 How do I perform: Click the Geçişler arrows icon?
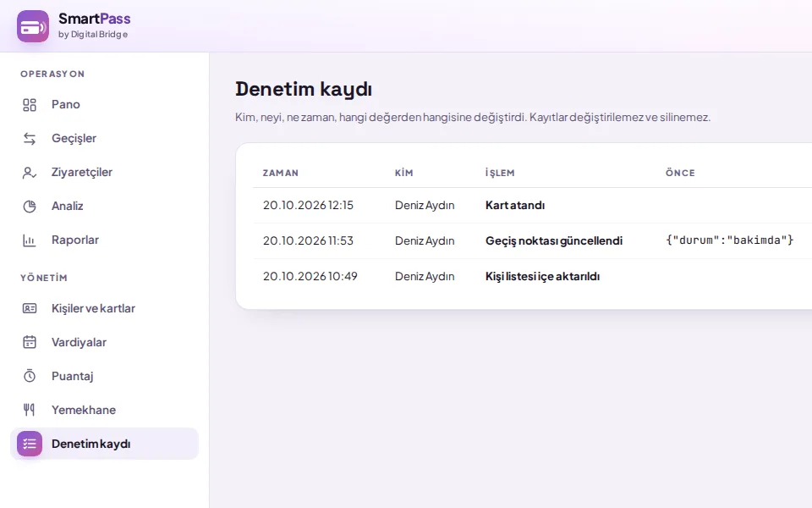click(x=30, y=138)
